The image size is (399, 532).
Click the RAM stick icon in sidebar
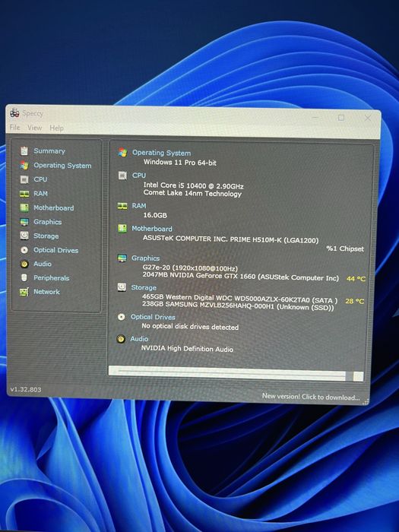tap(24, 193)
